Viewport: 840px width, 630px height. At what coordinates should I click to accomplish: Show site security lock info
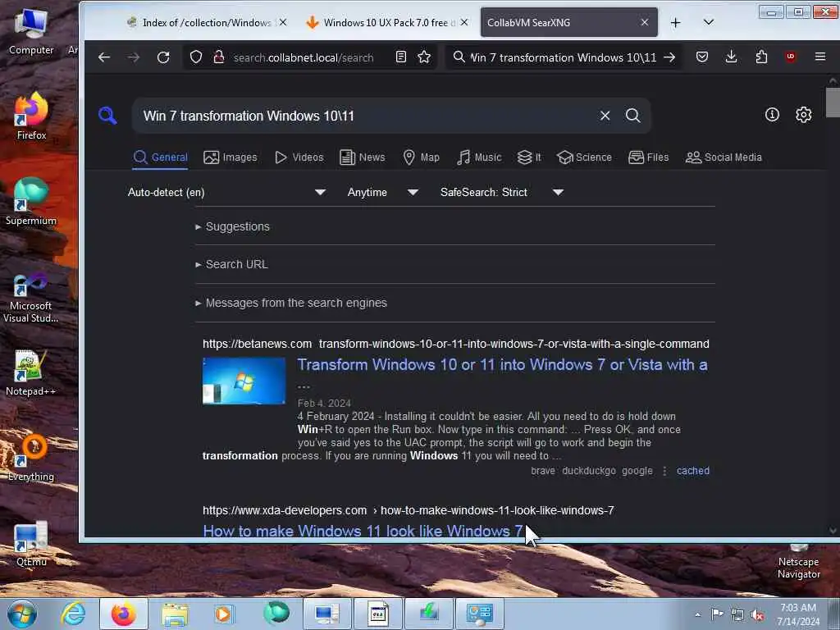click(218, 57)
